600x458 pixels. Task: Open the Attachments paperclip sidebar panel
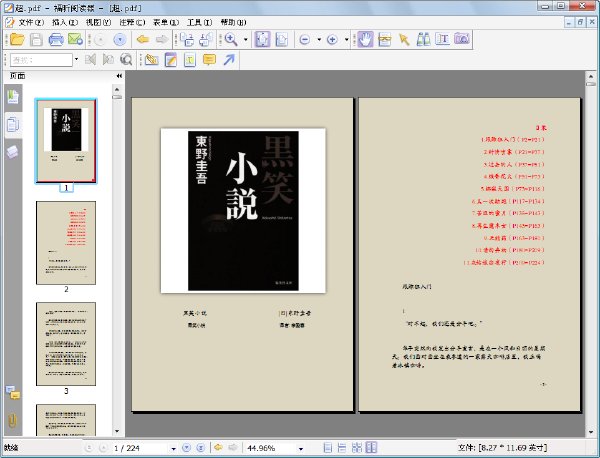13,421
